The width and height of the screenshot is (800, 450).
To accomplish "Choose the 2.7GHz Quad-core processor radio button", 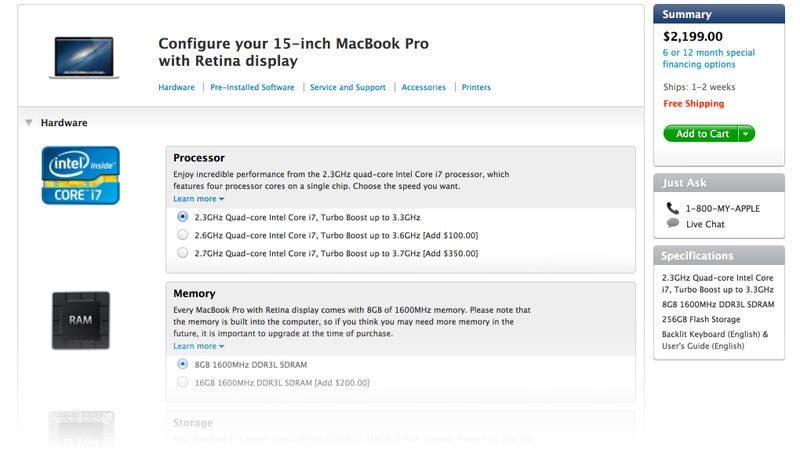I will pos(182,253).
